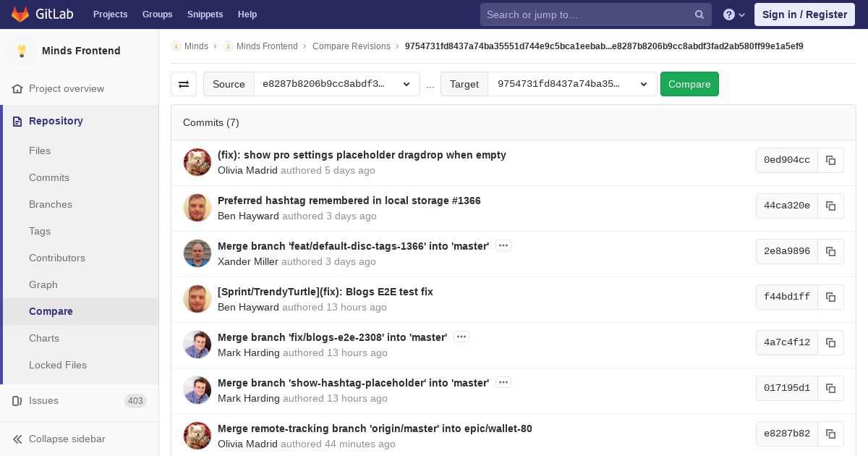Collapse sidebar using the double-chevron control
The width and height of the screenshot is (868, 456).
[x=18, y=439]
